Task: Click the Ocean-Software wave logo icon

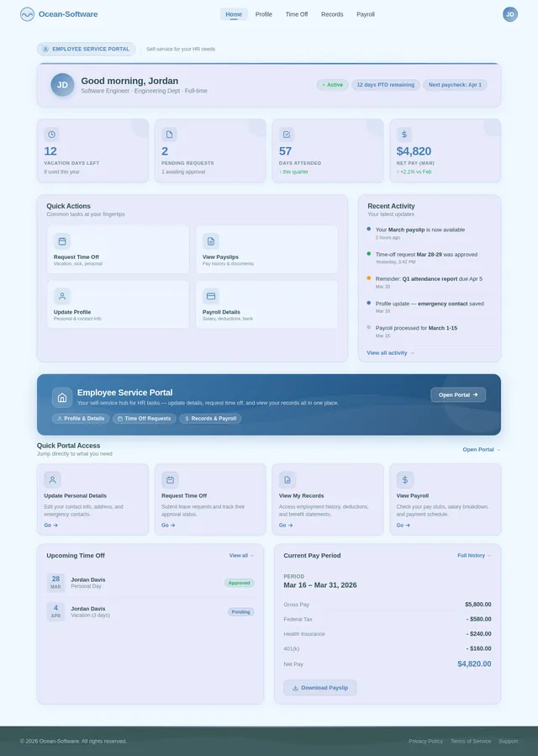Action: click(27, 14)
